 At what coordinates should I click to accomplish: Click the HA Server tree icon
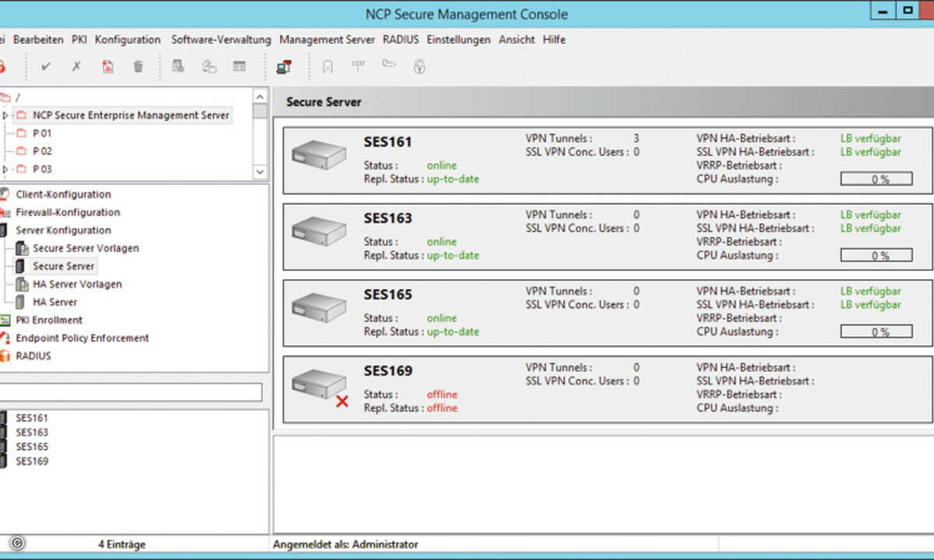[21, 302]
